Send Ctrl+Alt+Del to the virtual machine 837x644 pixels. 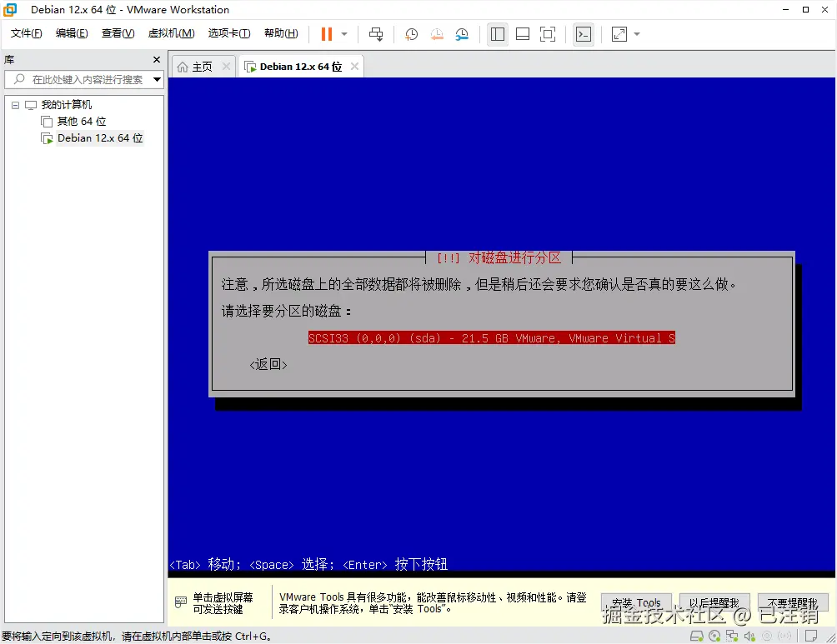[x=377, y=34]
